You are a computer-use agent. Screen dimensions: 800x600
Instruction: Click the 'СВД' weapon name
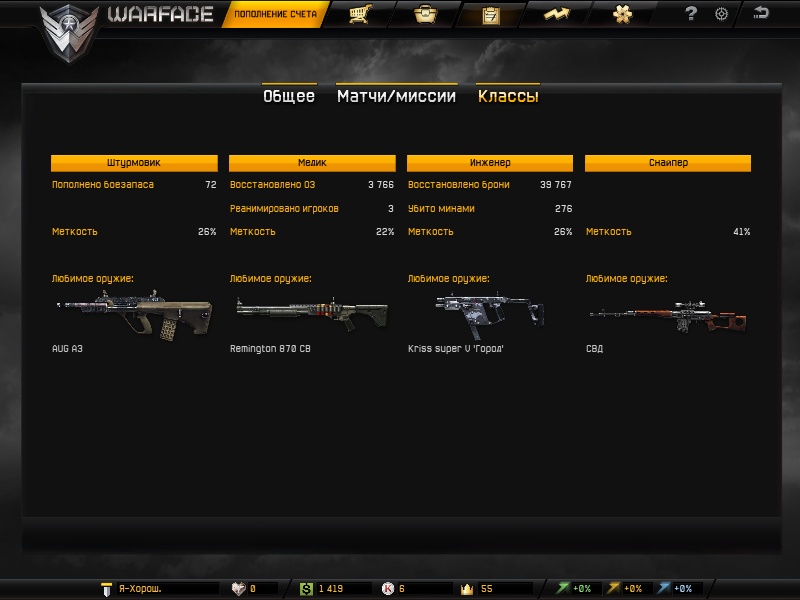[594, 349]
